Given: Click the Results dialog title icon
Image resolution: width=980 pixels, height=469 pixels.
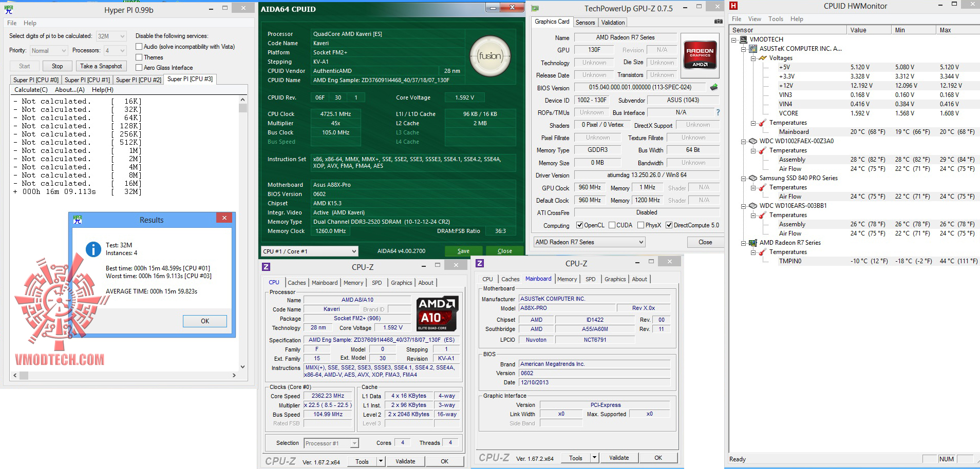Looking at the screenshot, I should coord(78,219).
